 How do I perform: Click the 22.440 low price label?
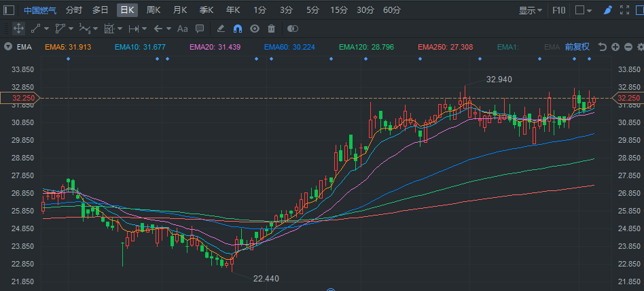pyautogui.click(x=266, y=279)
